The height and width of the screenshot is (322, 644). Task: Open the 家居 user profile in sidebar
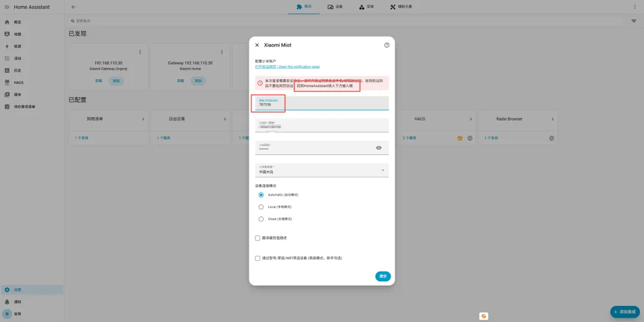click(32, 314)
